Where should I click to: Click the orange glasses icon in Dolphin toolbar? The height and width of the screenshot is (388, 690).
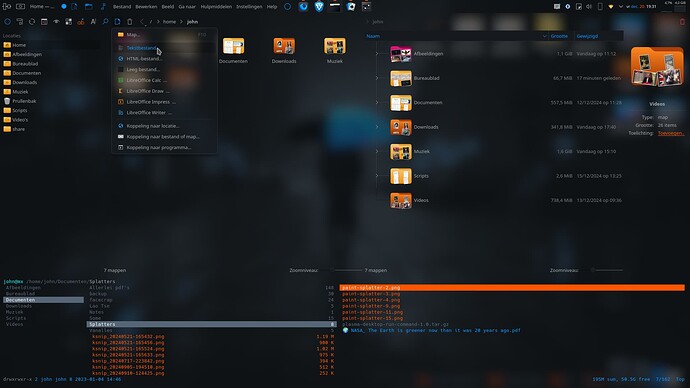[81, 22]
